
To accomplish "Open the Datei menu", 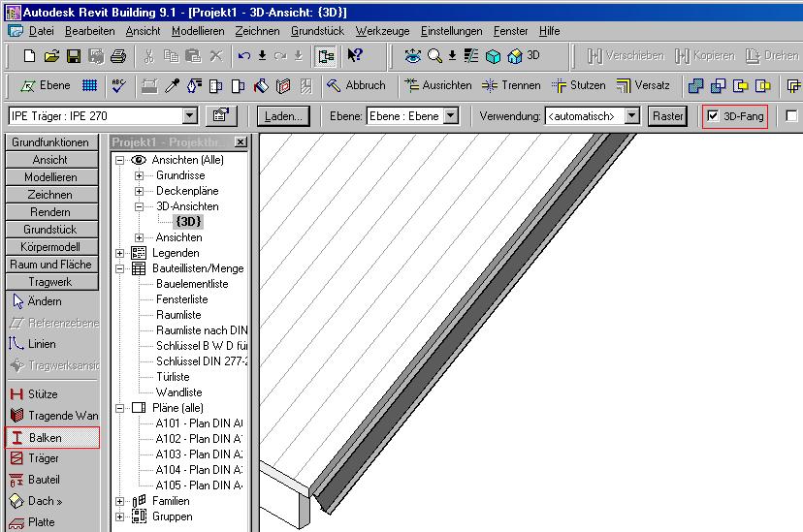I will (41, 31).
